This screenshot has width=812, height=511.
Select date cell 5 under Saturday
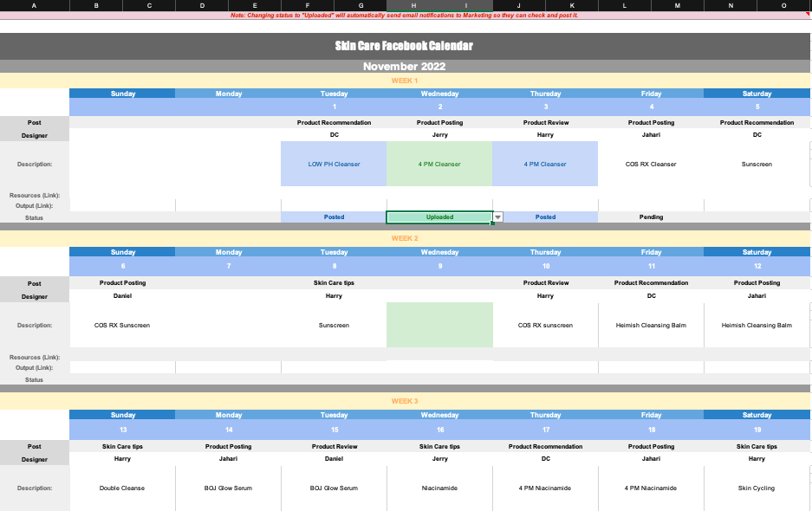[x=757, y=107]
